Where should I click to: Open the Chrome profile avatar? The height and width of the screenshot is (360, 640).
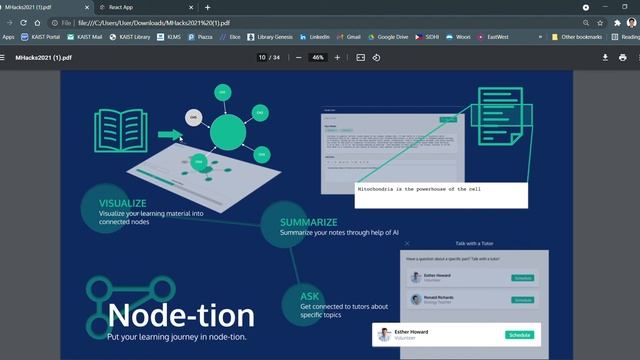point(631,23)
